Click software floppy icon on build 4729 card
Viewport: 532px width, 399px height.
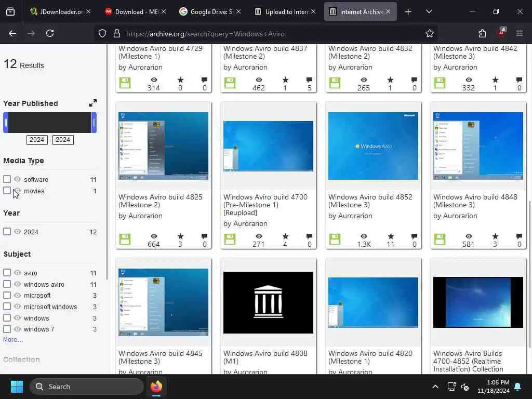125,83
